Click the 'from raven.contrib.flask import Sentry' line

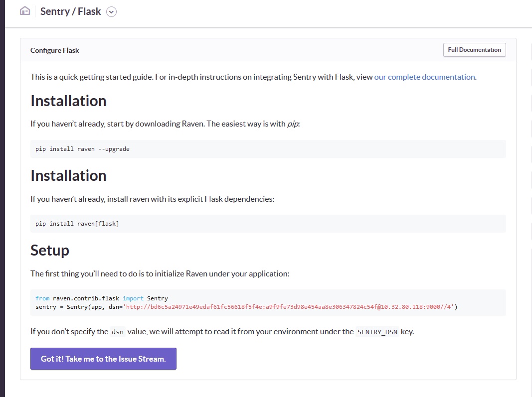click(x=102, y=298)
